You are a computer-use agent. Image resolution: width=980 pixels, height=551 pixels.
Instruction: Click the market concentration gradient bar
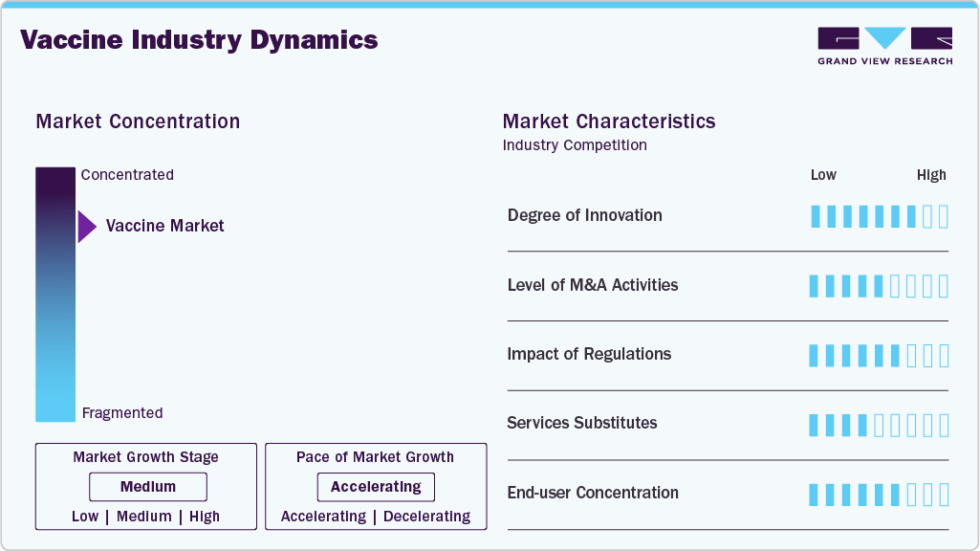coord(55,295)
